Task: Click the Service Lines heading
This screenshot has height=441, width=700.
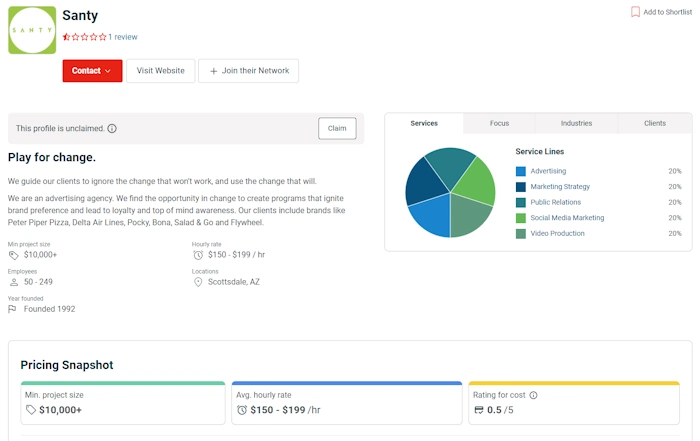Action: (x=540, y=152)
